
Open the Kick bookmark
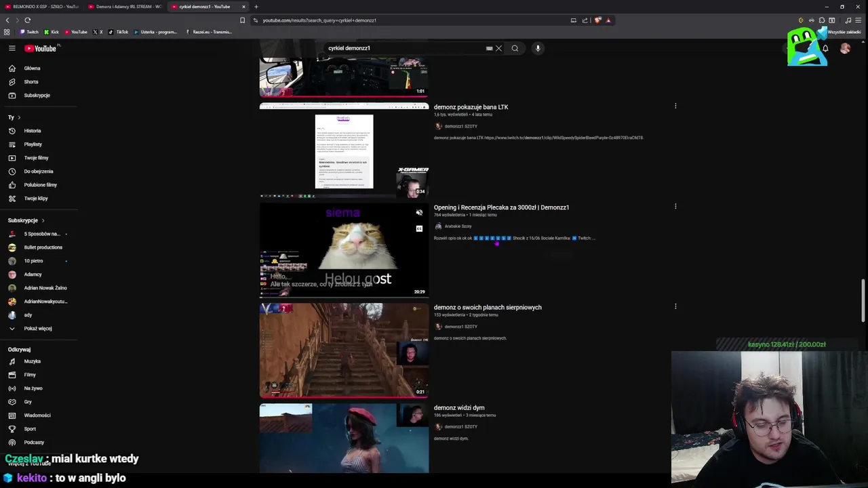(52, 32)
